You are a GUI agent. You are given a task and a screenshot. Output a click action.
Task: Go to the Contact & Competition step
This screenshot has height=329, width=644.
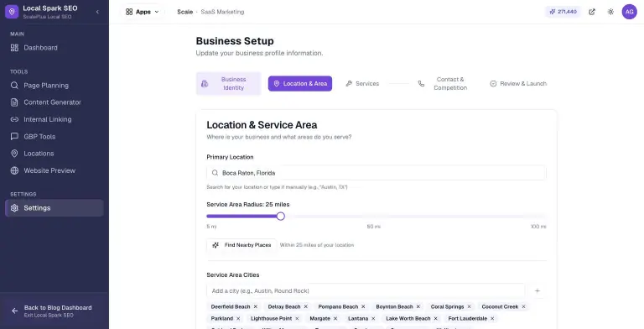click(x=443, y=83)
